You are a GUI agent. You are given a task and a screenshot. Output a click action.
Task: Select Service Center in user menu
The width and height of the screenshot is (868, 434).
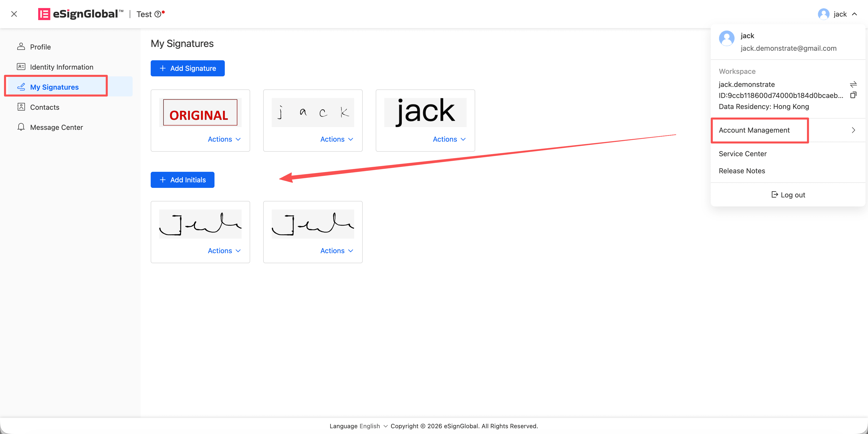743,154
